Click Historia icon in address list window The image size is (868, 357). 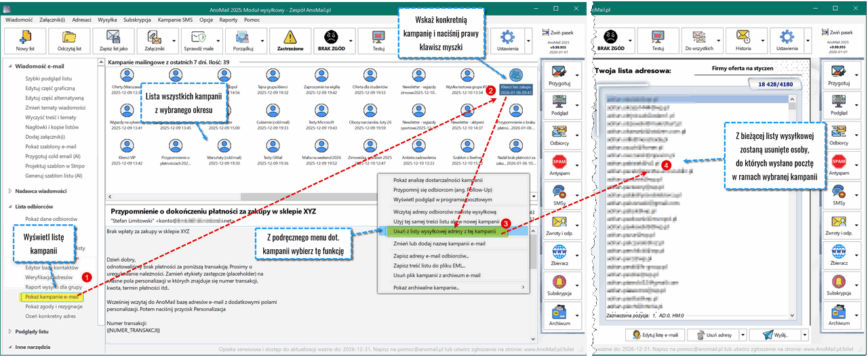[743, 37]
